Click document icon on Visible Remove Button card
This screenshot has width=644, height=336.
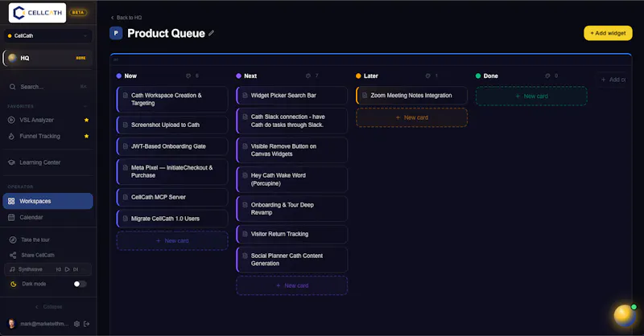[246, 146]
